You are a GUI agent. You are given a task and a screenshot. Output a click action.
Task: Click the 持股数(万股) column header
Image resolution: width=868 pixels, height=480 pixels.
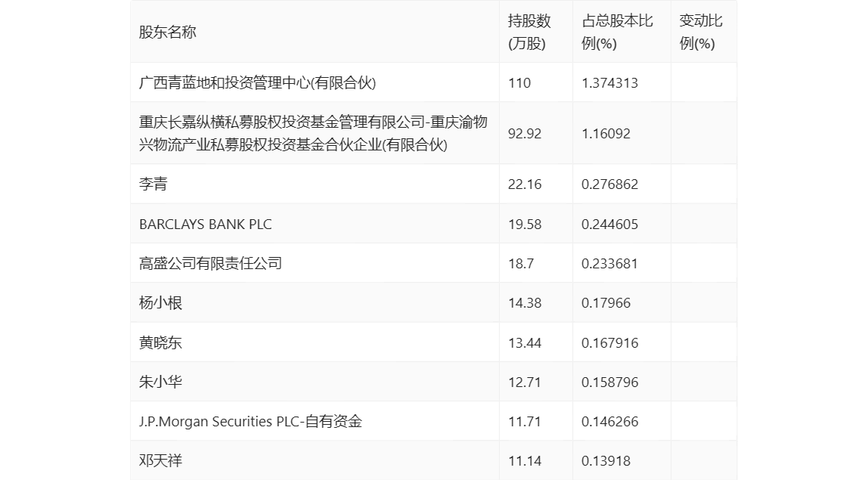[529, 32]
